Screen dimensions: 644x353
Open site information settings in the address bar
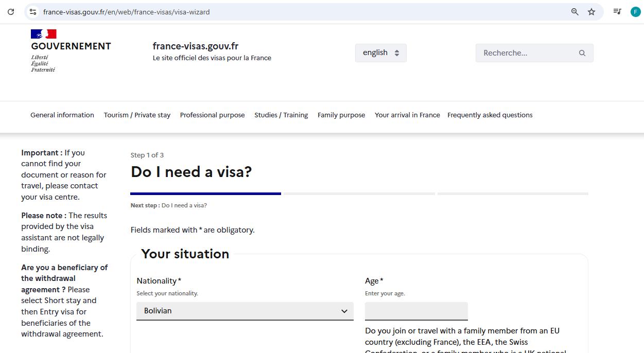[32, 11]
